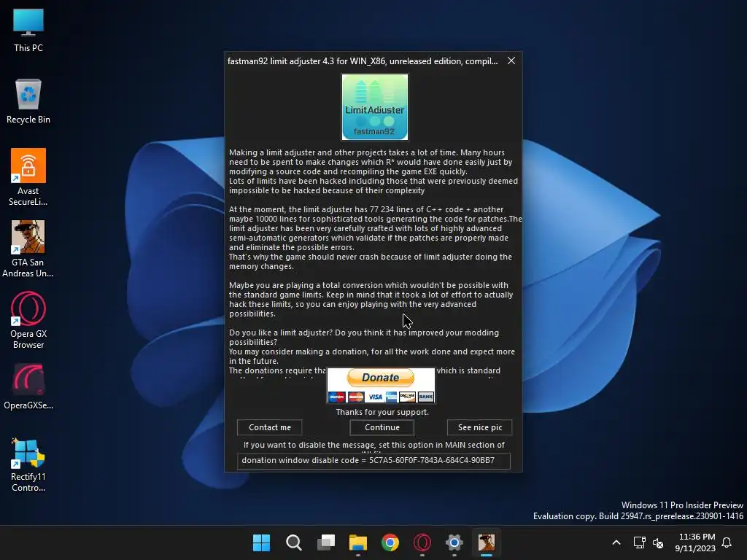Launch Avast SecureLine shortcut
This screenshot has width=747, height=560.
28,176
